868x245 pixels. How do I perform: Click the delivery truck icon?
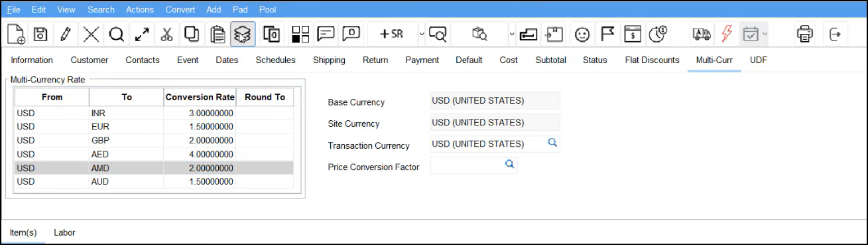tap(701, 34)
